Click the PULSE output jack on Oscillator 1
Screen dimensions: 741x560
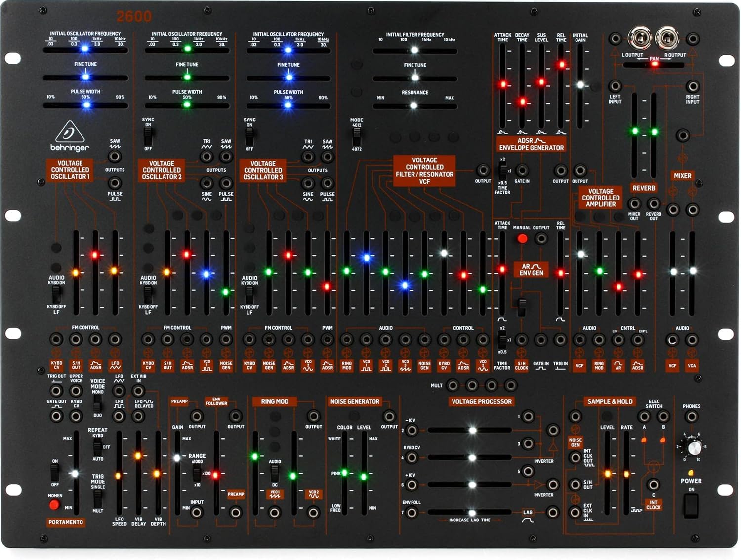(115, 183)
